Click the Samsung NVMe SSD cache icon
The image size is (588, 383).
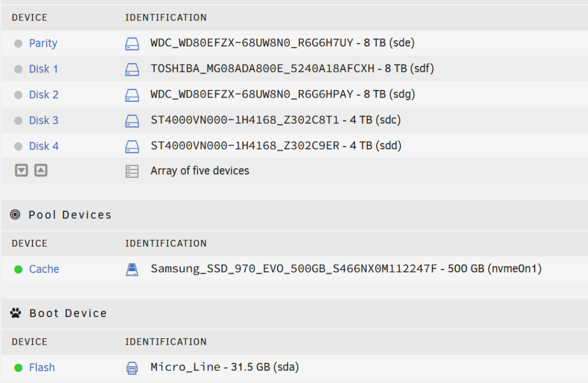pos(132,269)
